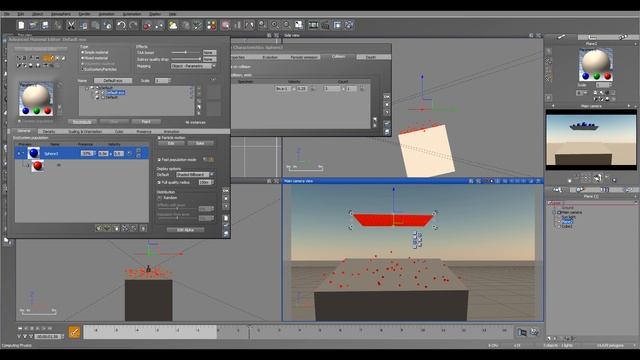Image resolution: width=640 pixels, height=360 pixels.
Task: Open the Render menu
Action: tap(84, 14)
